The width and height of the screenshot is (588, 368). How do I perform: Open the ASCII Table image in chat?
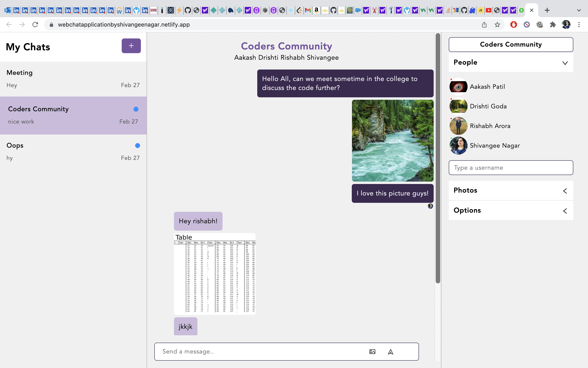point(215,274)
